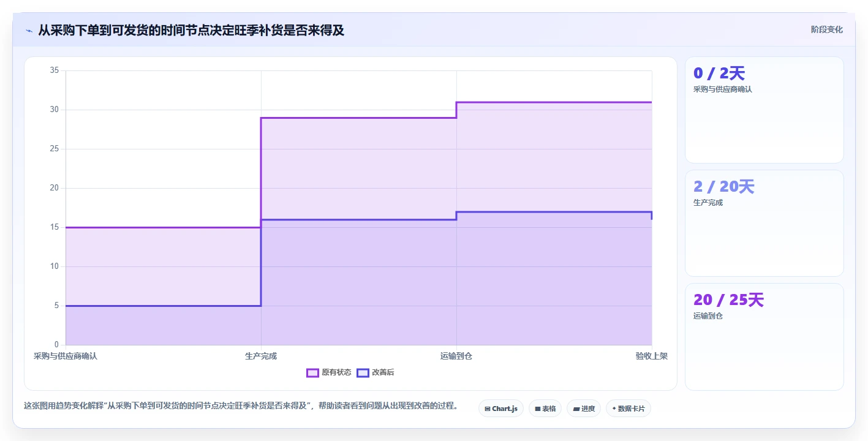Click the 运输到仓 x-axis label
Image resolution: width=868 pixels, height=441 pixels.
[x=456, y=356]
